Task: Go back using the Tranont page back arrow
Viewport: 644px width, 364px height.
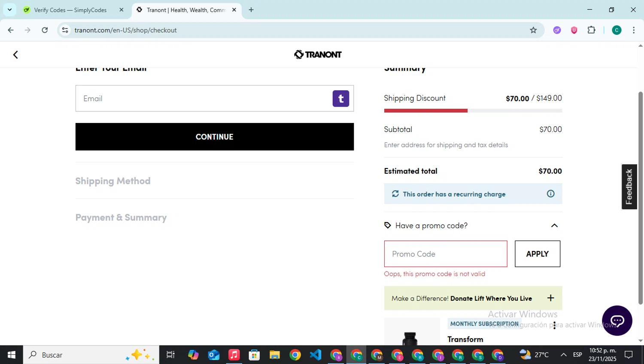Action: pos(15,55)
